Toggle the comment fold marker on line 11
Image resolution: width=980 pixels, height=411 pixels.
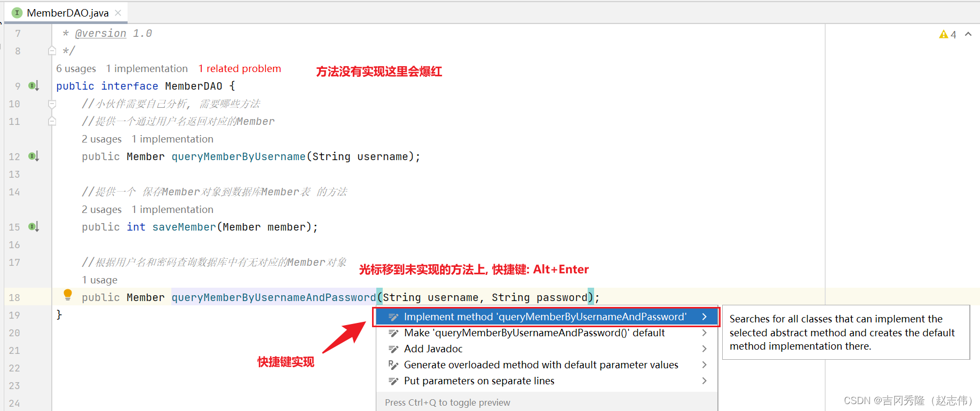[x=52, y=121]
